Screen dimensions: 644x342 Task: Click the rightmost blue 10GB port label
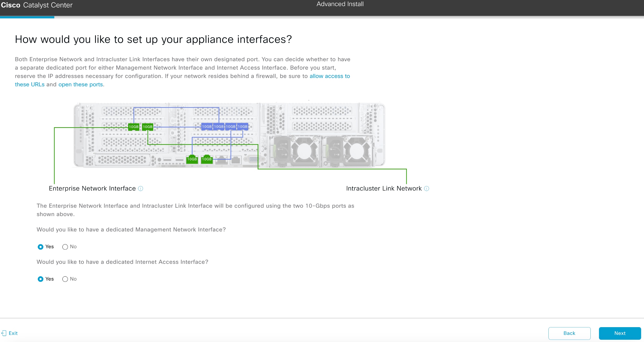tap(243, 126)
